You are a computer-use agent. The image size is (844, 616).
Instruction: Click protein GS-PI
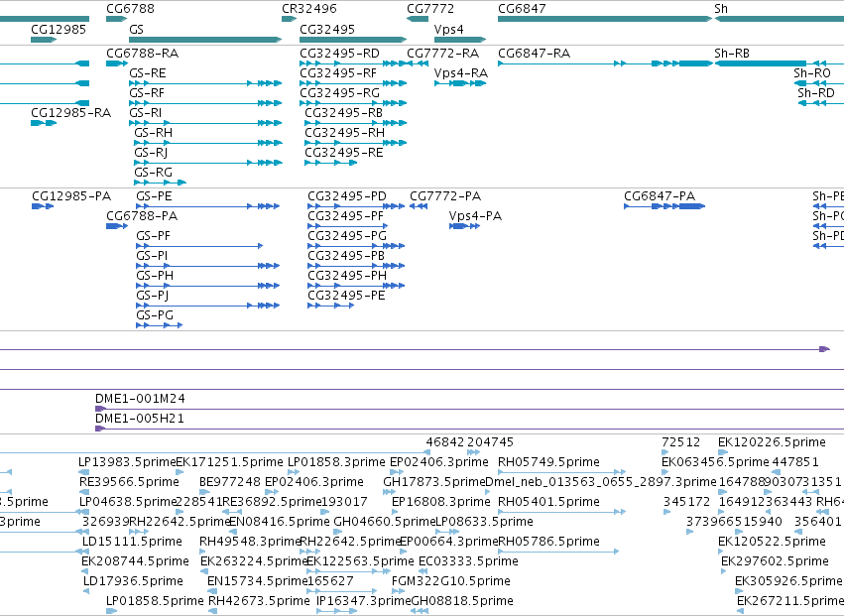coord(207,266)
